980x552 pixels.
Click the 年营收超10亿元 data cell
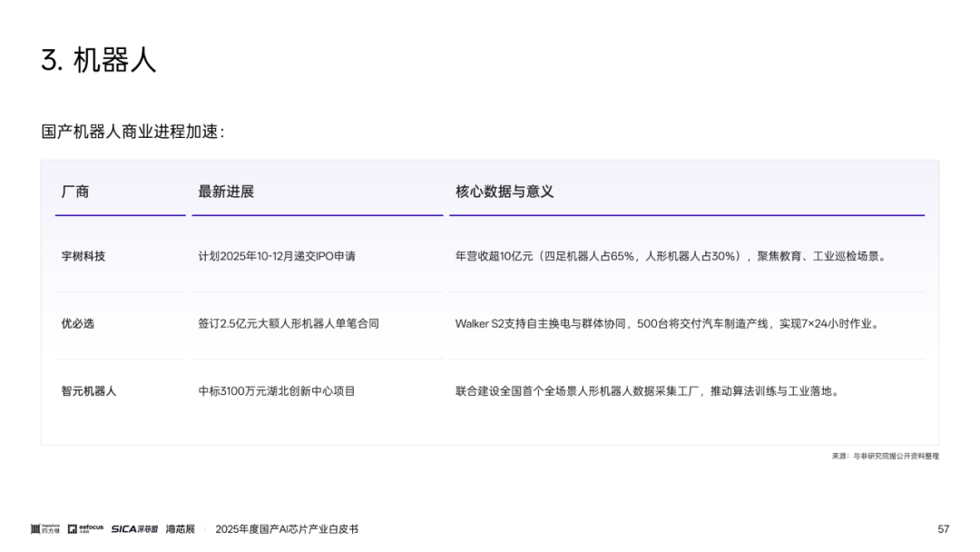click(x=671, y=256)
